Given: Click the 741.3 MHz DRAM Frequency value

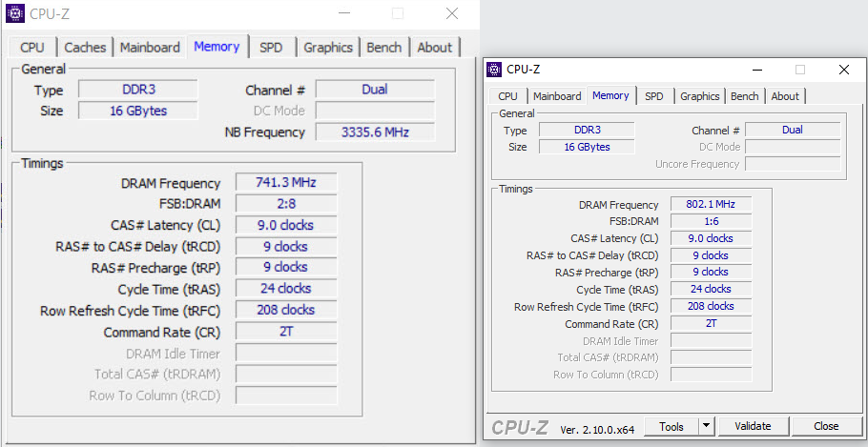Looking at the screenshot, I should click(x=286, y=183).
